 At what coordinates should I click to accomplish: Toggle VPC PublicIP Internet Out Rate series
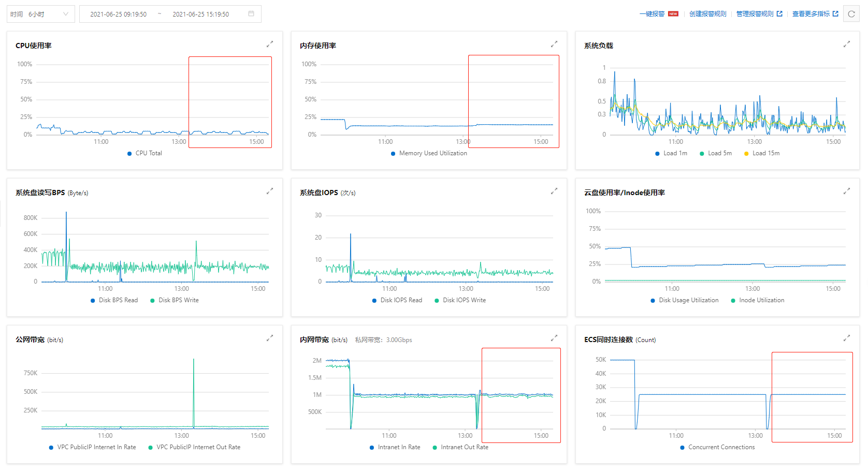pyautogui.click(x=194, y=447)
